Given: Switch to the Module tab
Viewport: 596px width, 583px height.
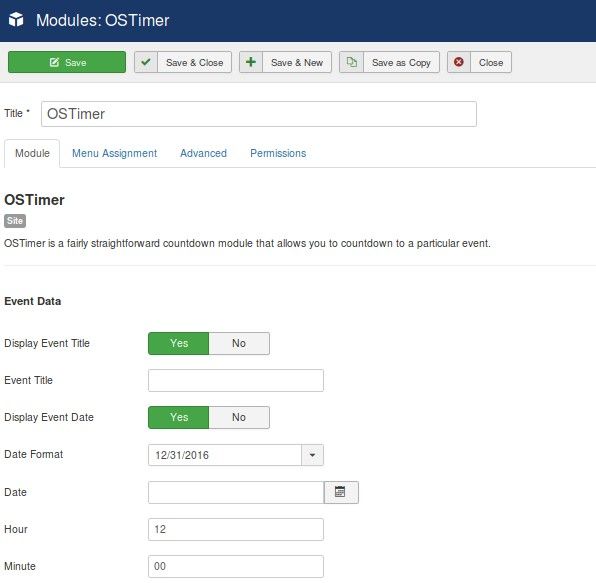Looking at the screenshot, I should pyautogui.click(x=32, y=153).
